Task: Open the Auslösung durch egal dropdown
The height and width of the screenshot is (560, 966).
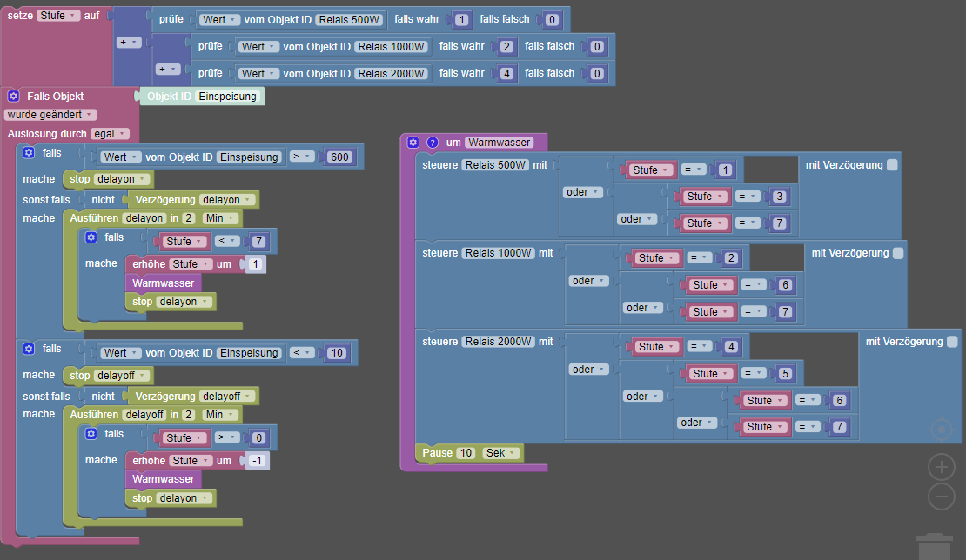Action: pos(110,134)
